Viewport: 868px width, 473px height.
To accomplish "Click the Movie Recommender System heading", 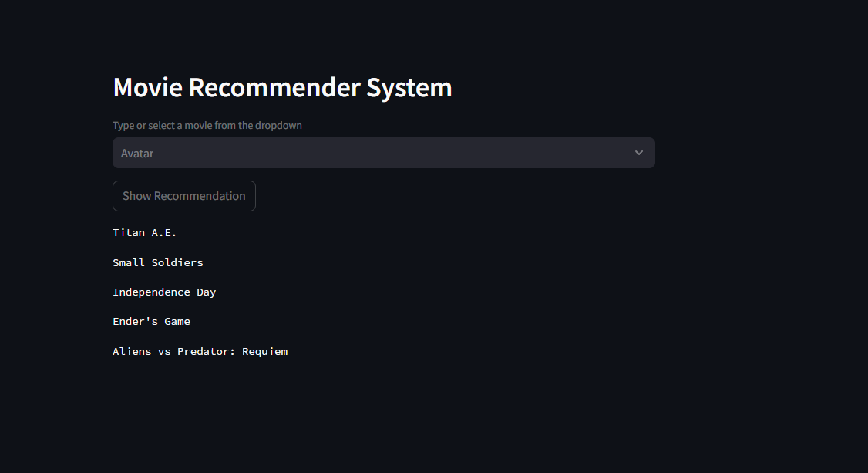I will click(x=282, y=88).
